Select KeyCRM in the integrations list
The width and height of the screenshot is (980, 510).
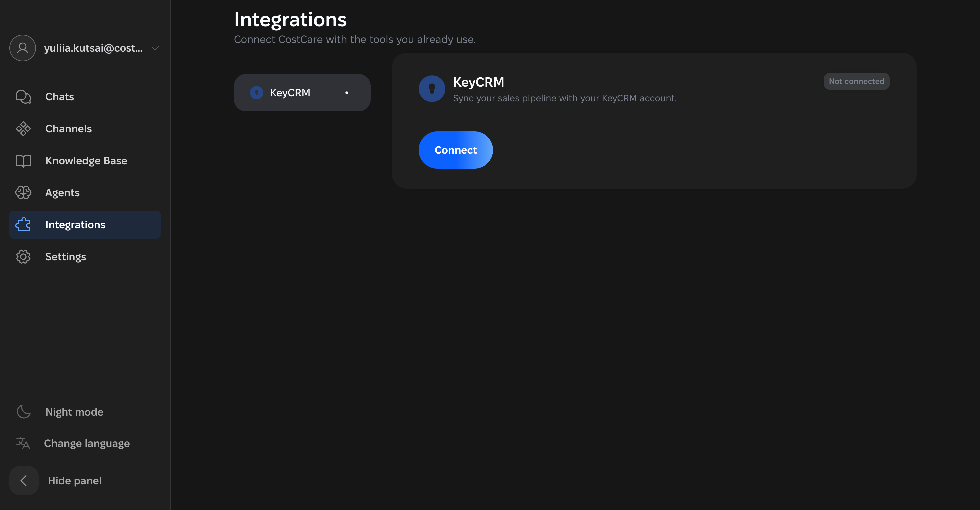(x=302, y=93)
